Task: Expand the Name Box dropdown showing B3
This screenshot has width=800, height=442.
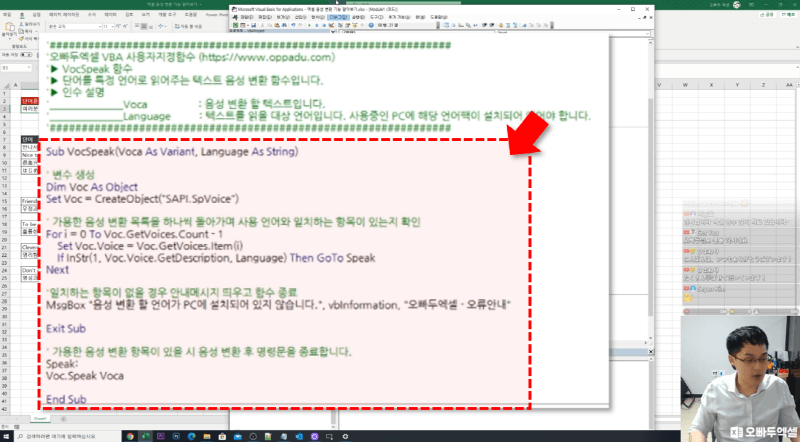Action: click(x=29, y=68)
